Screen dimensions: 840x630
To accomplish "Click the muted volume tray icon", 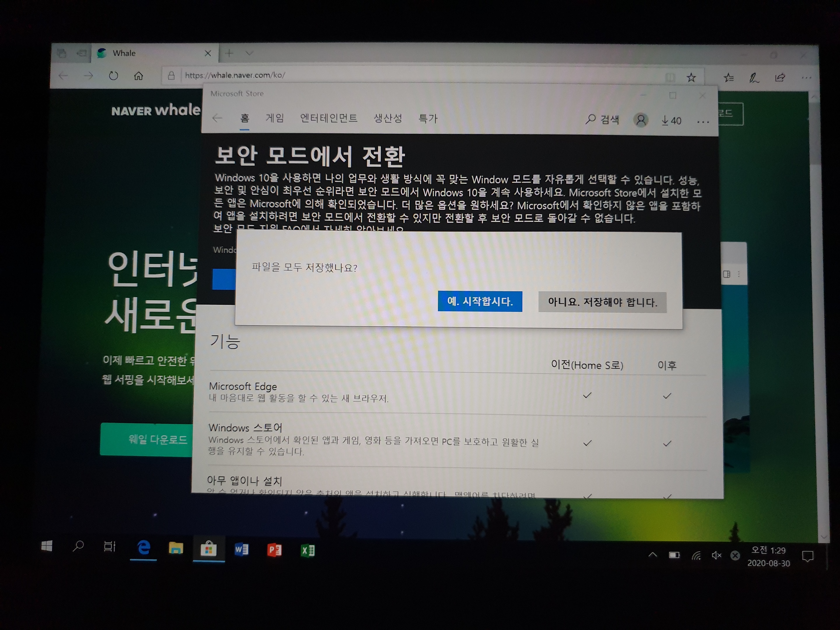I will pyautogui.click(x=716, y=556).
